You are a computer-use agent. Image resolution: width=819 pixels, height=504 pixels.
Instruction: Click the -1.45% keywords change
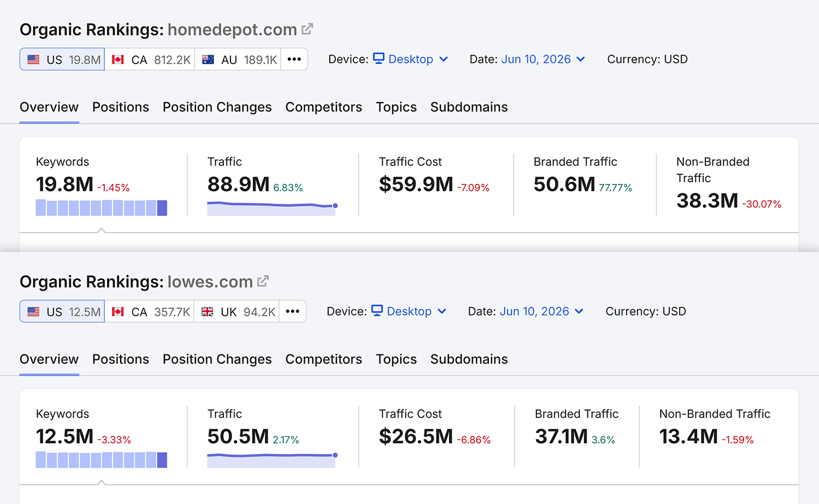[x=114, y=188]
